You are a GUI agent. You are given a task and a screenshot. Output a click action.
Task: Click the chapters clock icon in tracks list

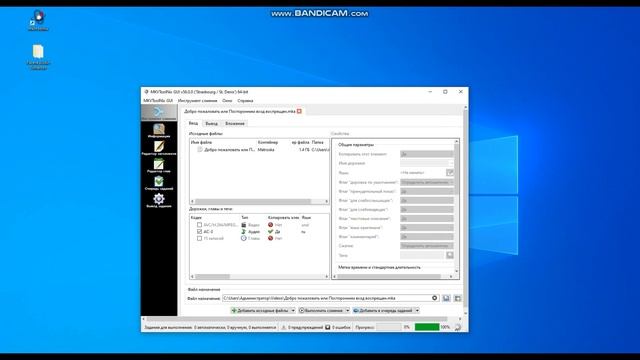point(244,238)
